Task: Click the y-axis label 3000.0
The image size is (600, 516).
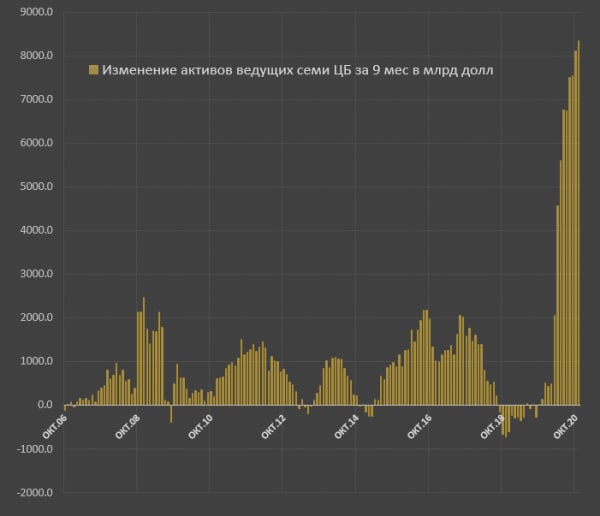Action: point(36,274)
